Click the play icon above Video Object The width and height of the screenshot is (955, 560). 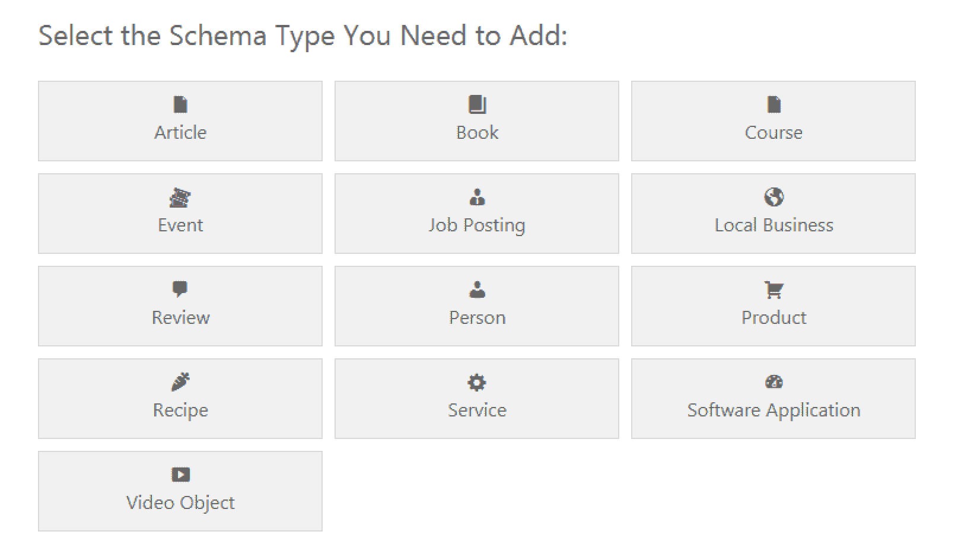point(180,475)
